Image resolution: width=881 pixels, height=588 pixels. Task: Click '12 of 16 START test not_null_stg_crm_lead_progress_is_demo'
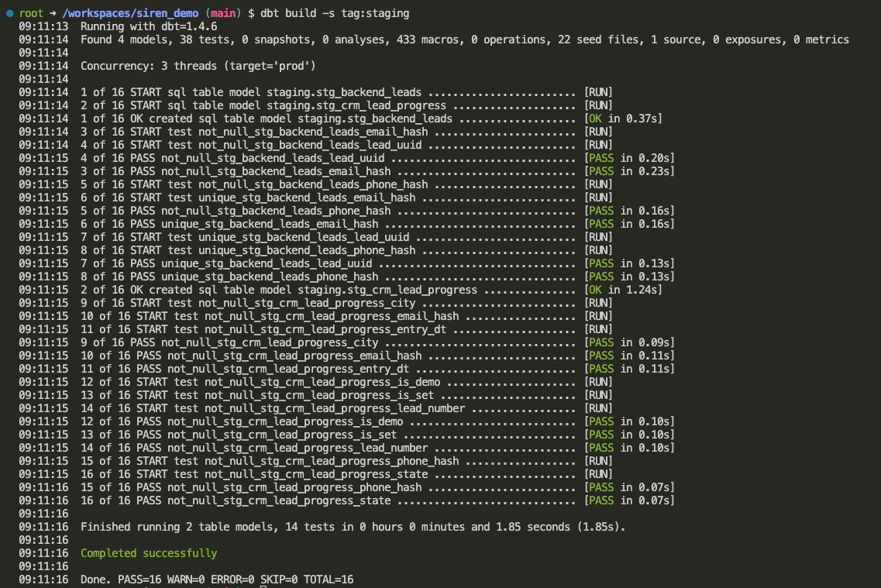(x=260, y=382)
